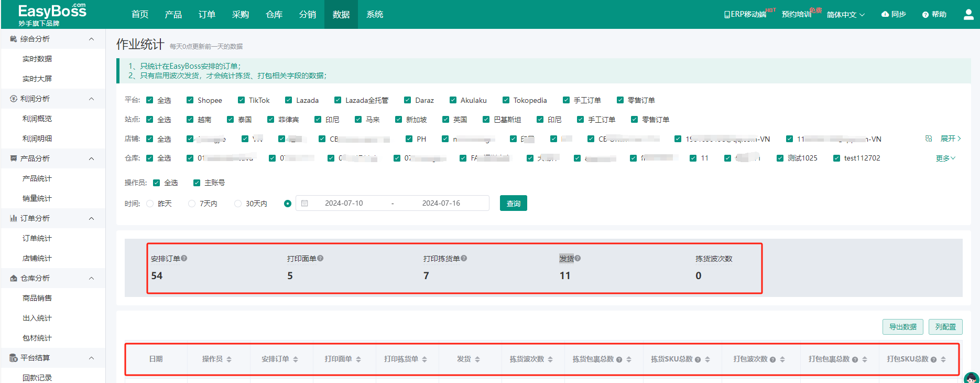This screenshot has height=383, width=980.
Task: Open 店铺统计 in the sidebar
Action: (37, 258)
